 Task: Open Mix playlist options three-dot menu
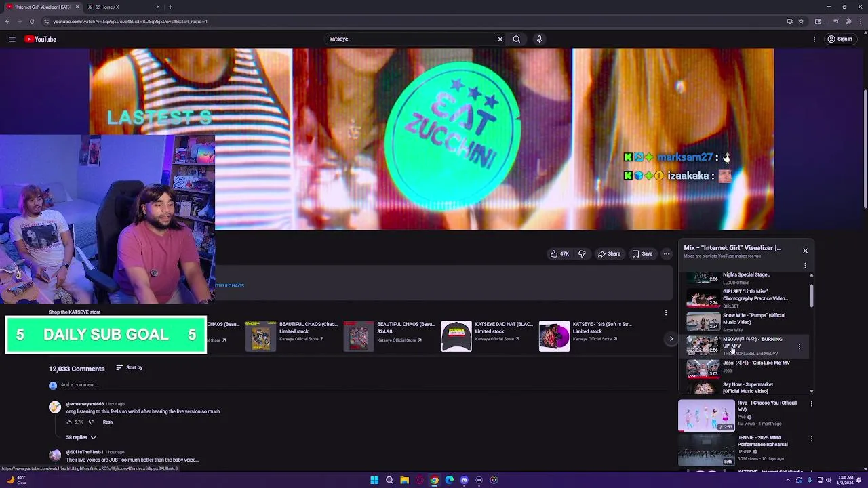pos(805,266)
